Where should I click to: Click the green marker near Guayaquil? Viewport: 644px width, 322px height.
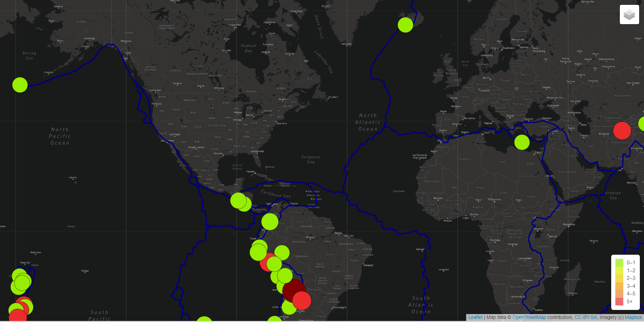(x=258, y=252)
